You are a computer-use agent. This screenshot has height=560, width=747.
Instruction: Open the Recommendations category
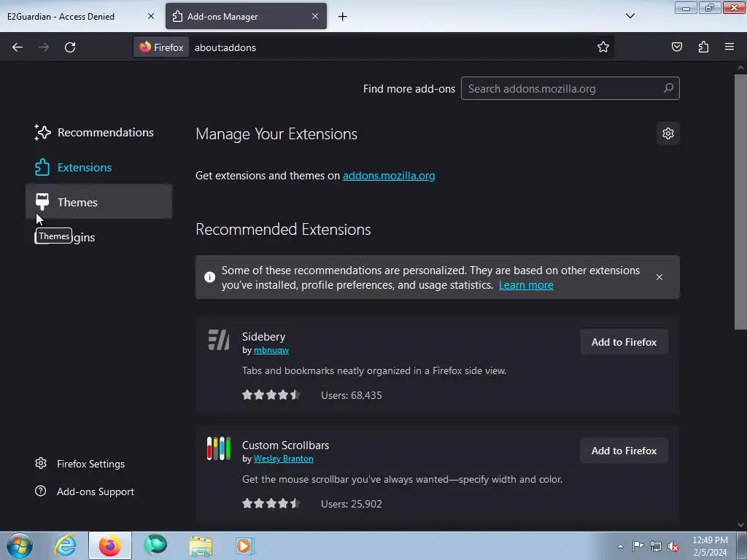pos(98,133)
